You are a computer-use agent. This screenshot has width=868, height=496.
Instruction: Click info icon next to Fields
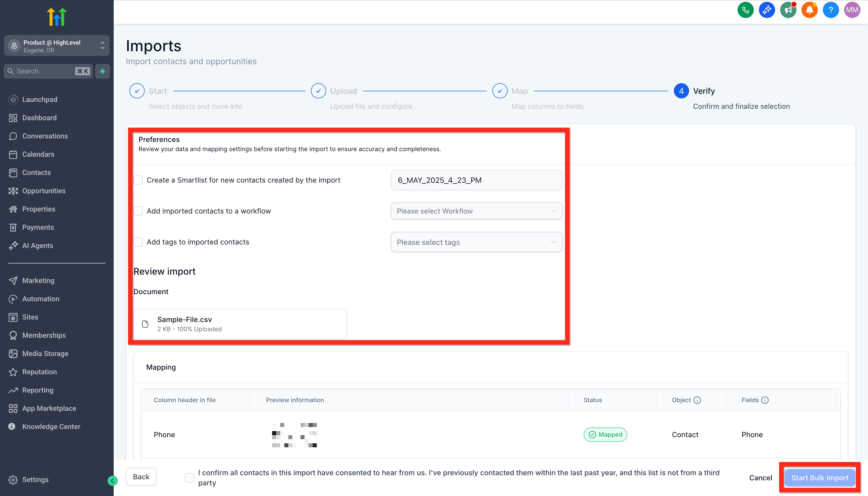pos(765,400)
